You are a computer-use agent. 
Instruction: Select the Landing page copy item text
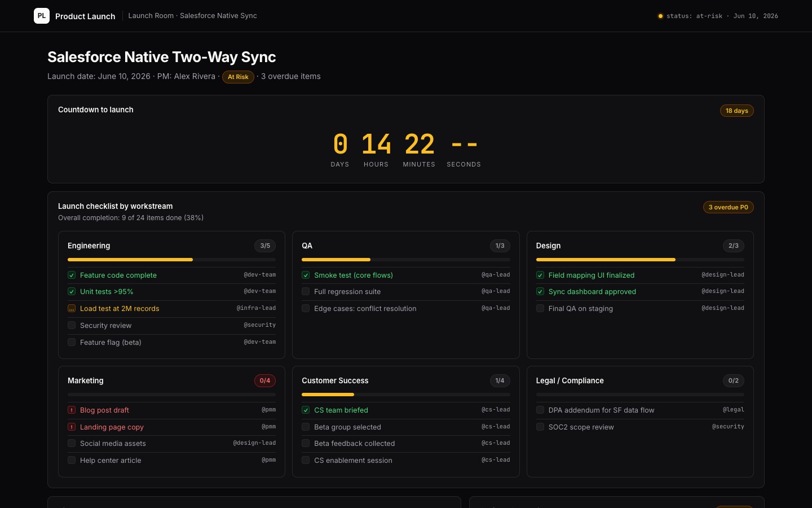click(112, 427)
